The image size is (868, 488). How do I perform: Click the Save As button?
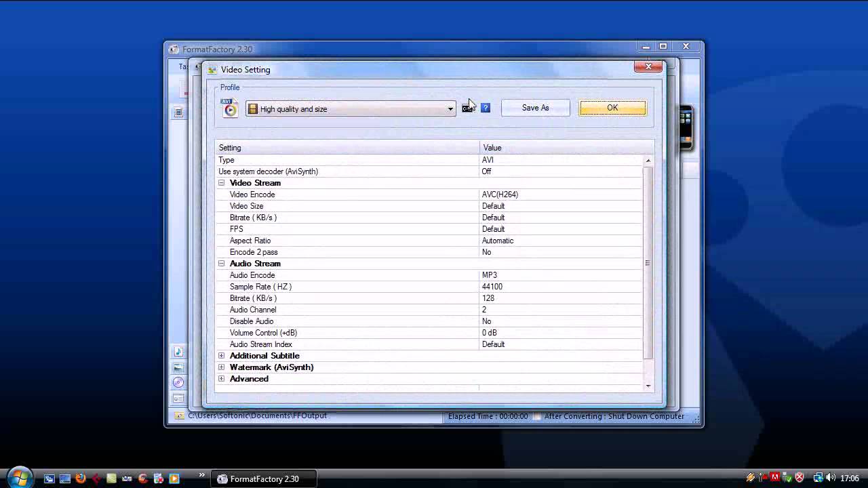(536, 108)
